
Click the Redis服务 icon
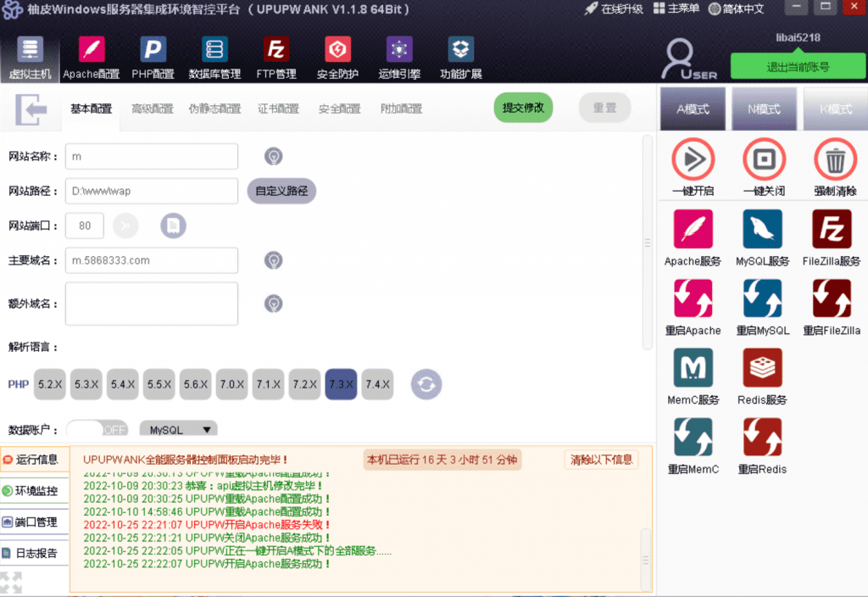763,368
